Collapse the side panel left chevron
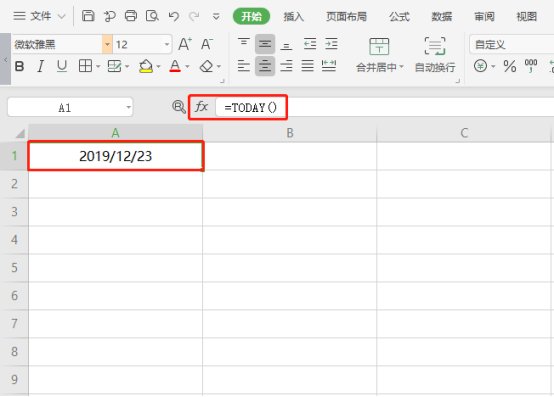The width and height of the screenshot is (554, 397). tap(5, 59)
